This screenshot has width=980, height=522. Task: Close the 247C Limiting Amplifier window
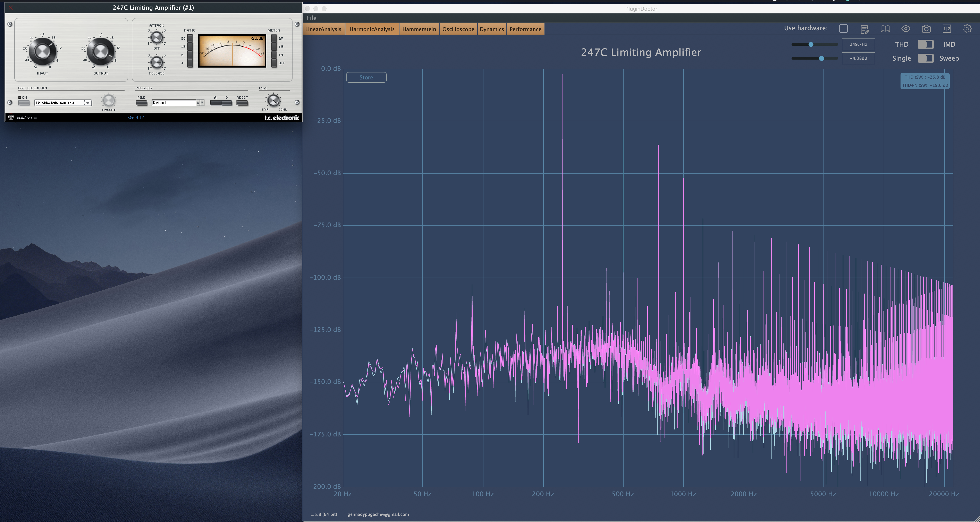(x=11, y=8)
